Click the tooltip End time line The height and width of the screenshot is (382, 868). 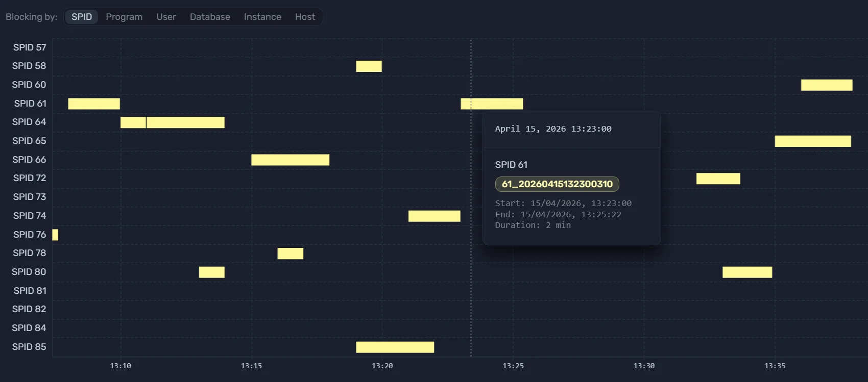click(558, 215)
